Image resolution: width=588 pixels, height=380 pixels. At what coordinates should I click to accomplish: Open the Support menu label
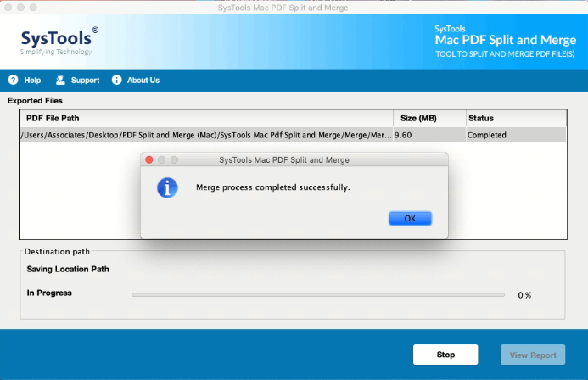click(85, 81)
